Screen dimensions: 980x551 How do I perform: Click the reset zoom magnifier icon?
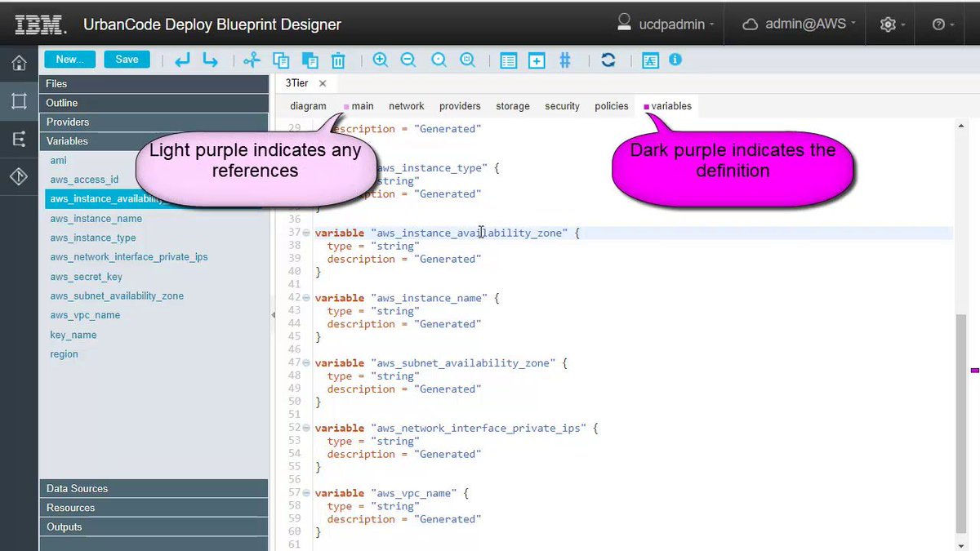439,60
